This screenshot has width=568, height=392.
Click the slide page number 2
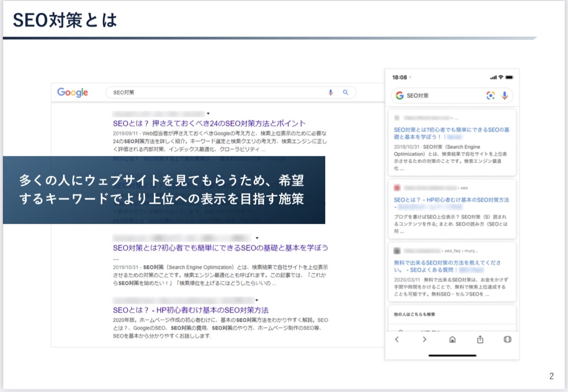(551, 376)
